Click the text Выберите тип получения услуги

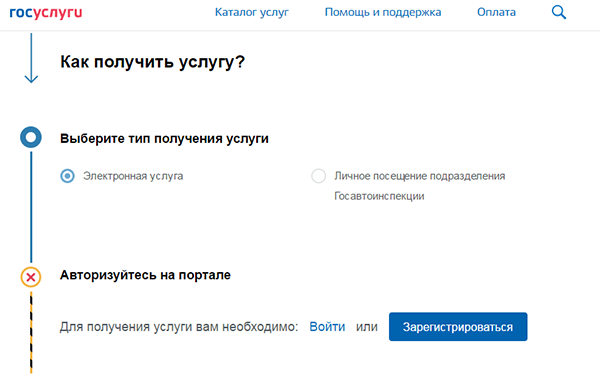(164, 139)
